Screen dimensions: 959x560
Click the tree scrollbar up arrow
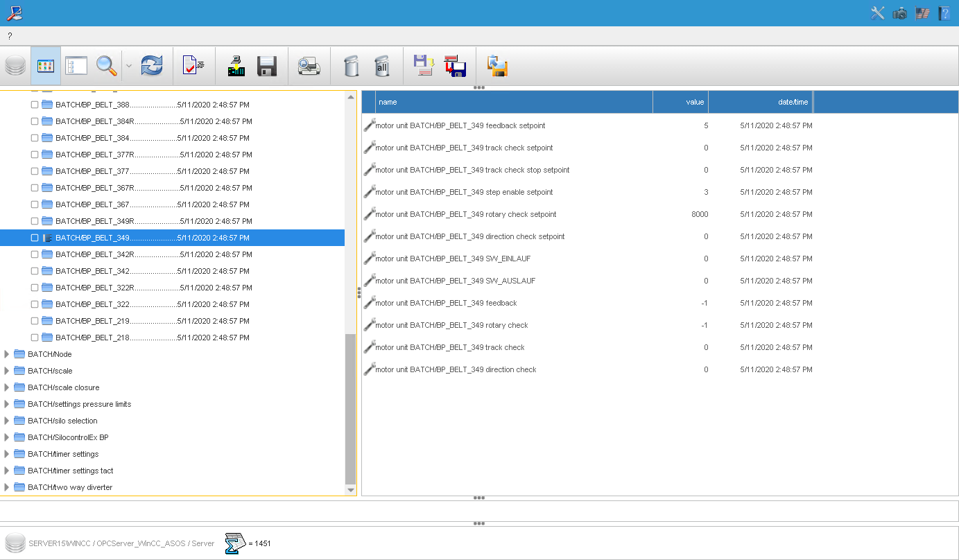point(350,96)
